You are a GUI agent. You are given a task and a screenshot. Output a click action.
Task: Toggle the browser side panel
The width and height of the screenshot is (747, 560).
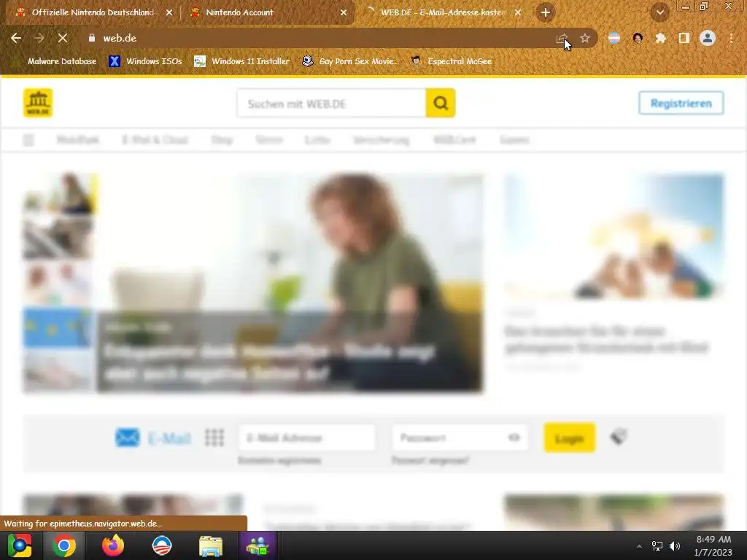[x=684, y=38]
